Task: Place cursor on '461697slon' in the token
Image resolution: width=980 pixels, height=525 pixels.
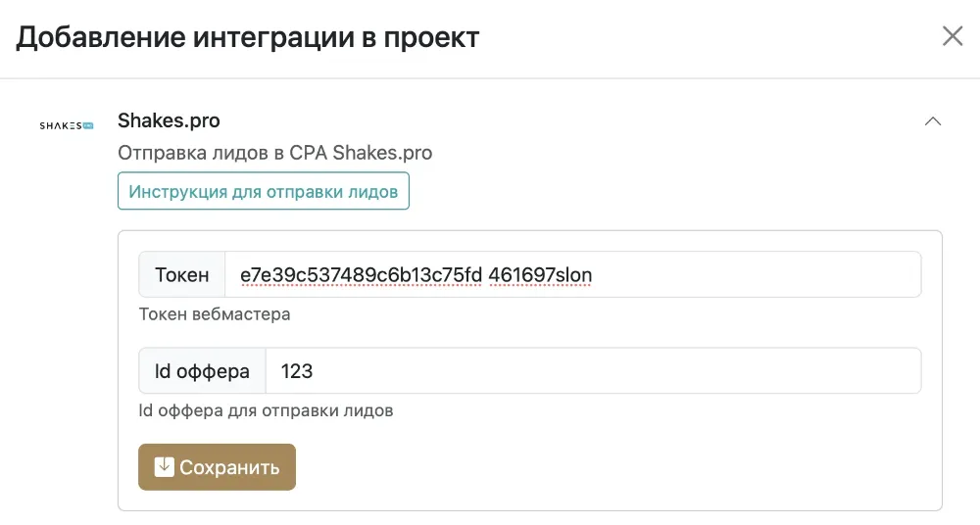Action: click(540, 275)
